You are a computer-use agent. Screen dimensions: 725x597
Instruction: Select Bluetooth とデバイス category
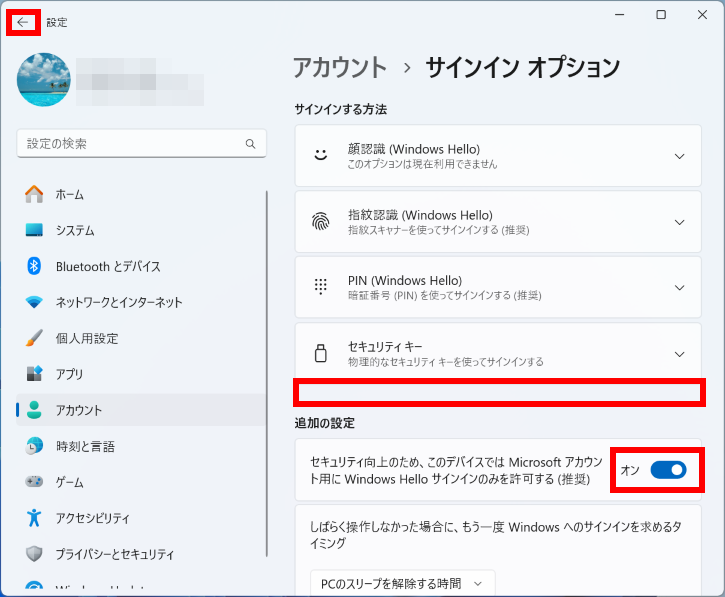click(x=141, y=266)
